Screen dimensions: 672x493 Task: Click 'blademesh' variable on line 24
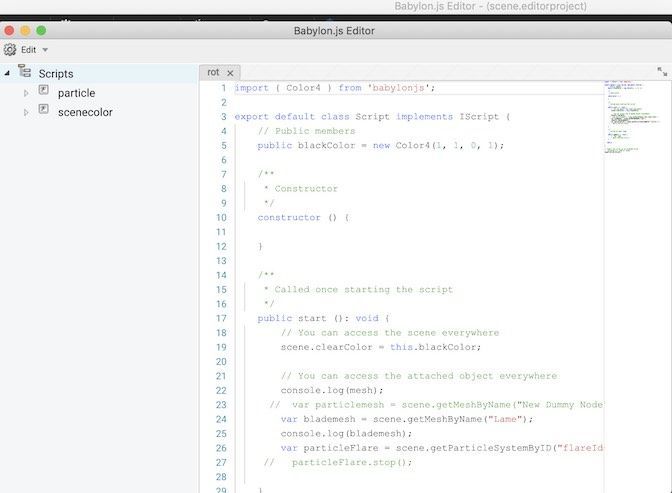click(x=329, y=419)
